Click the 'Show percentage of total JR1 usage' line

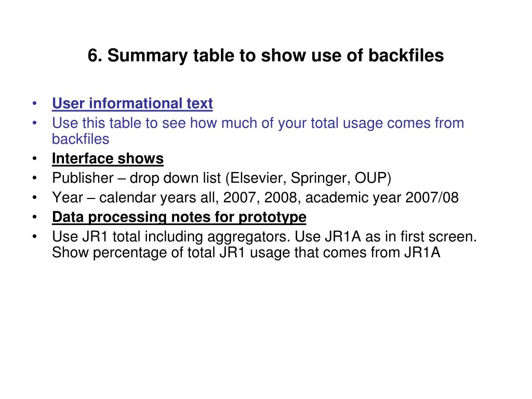(x=246, y=253)
